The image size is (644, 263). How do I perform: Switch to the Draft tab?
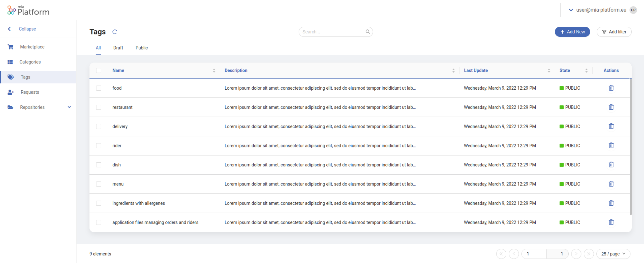(x=118, y=48)
